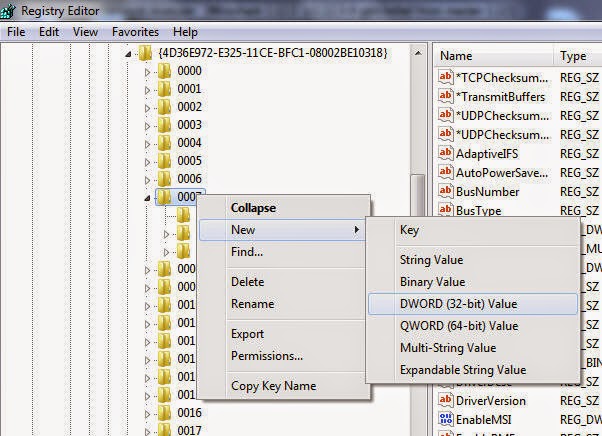Collapse the {4D36E972-E325-11CE-BFC1-08002BE10318} key
602x436 pixels.
pos(128,54)
